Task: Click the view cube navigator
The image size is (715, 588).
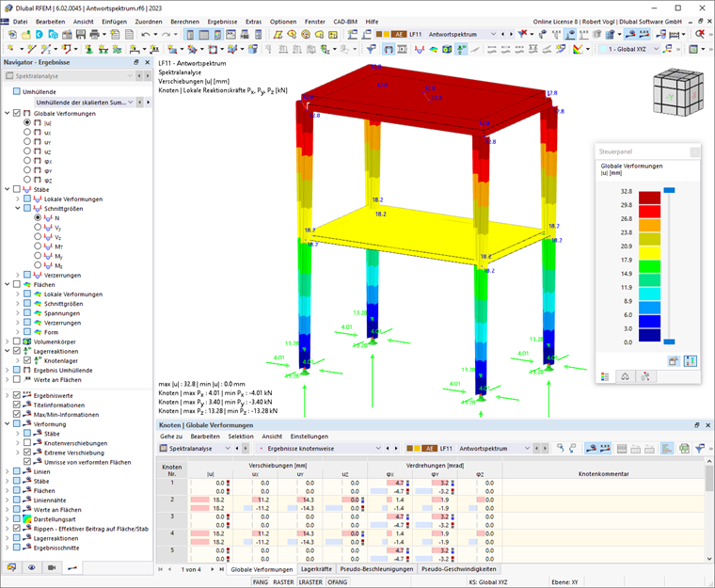Action: coord(676,93)
